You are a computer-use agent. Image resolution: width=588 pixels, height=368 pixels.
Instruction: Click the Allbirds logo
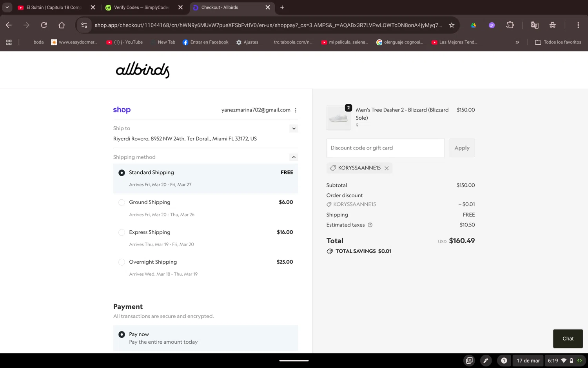(x=143, y=70)
